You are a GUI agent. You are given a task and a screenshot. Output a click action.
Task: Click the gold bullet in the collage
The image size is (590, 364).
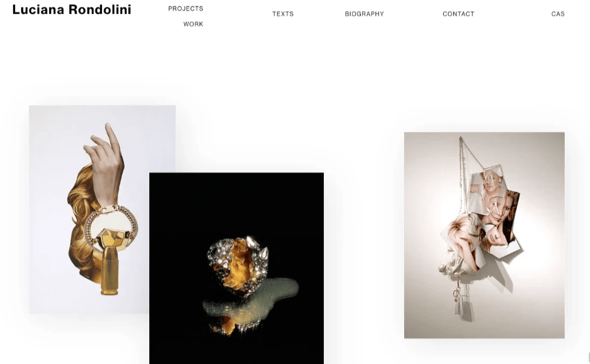pos(110,270)
